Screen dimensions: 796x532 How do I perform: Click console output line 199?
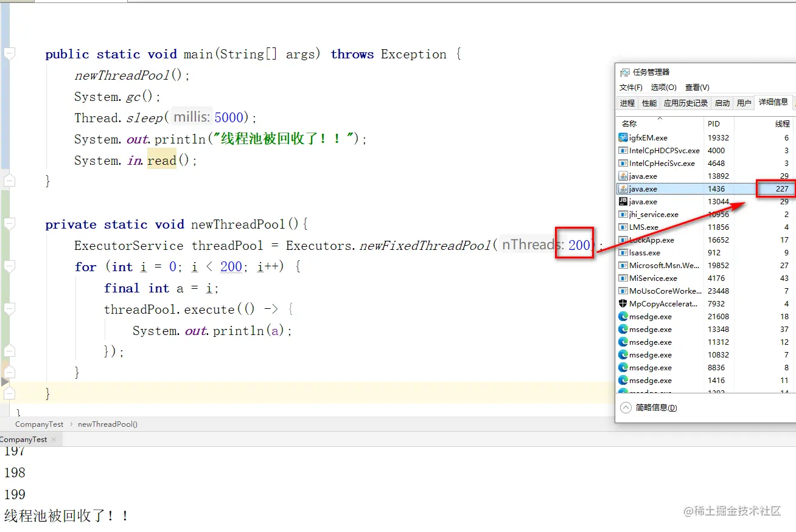point(15,494)
